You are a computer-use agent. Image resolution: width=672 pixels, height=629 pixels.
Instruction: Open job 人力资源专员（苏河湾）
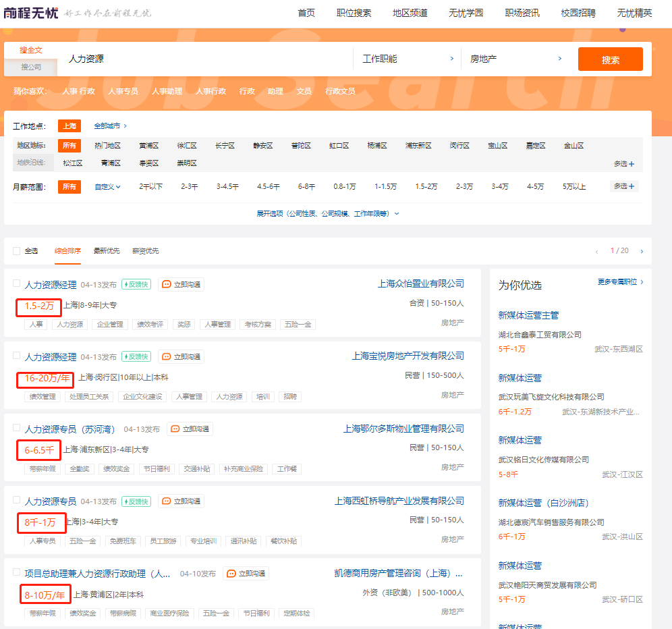tap(70, 429)
